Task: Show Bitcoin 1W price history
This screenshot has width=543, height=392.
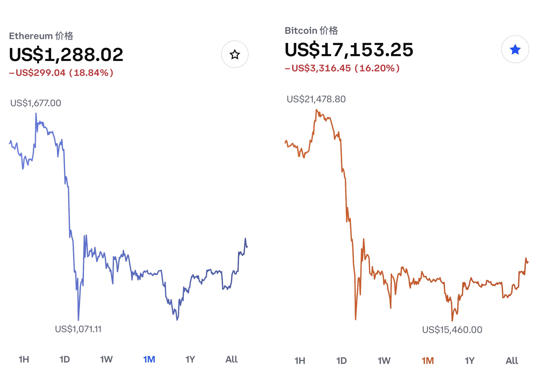Action: click(x=384, y=361)
